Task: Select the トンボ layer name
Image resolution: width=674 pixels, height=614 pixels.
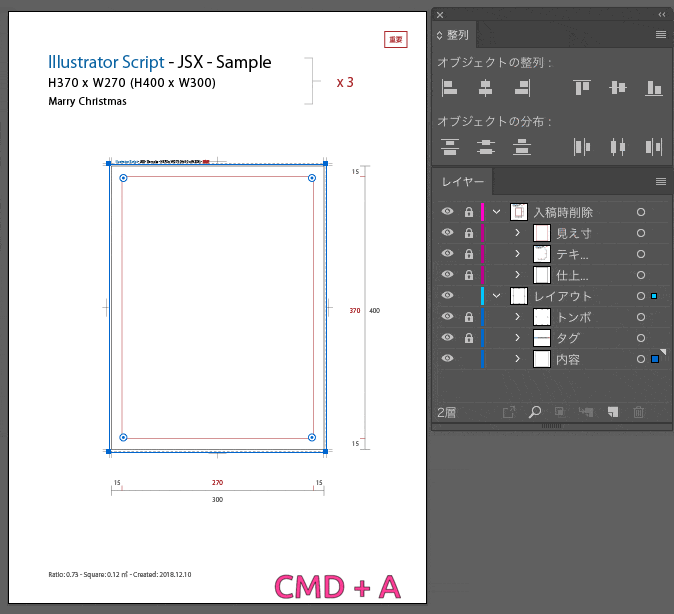Action: [x=574, y=317]
